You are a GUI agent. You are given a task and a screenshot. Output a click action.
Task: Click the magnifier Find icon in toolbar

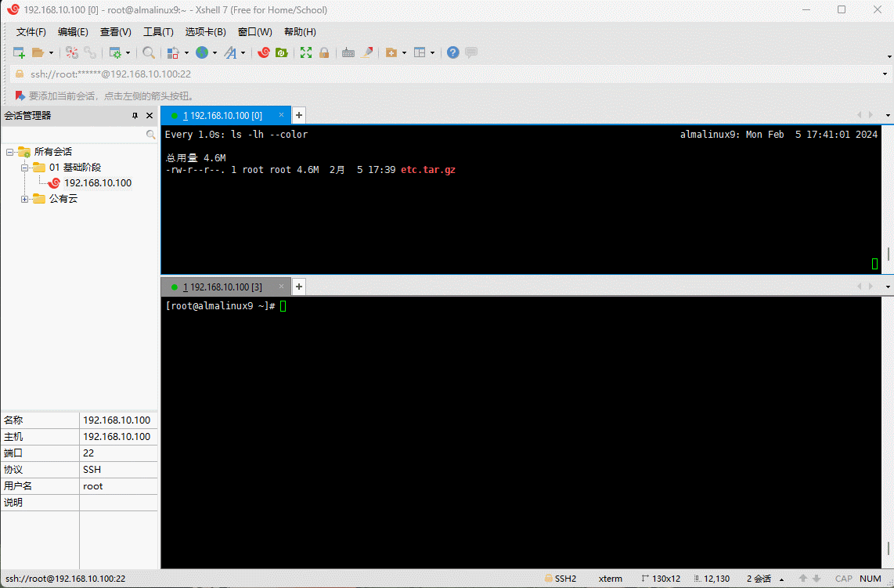coord(149,52)
